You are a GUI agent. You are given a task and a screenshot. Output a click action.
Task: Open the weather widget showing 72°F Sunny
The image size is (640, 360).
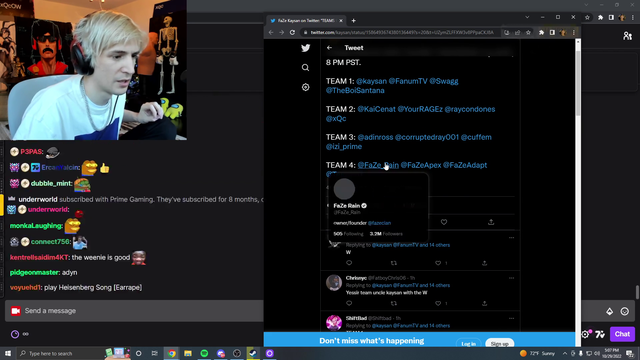(537, 353)
